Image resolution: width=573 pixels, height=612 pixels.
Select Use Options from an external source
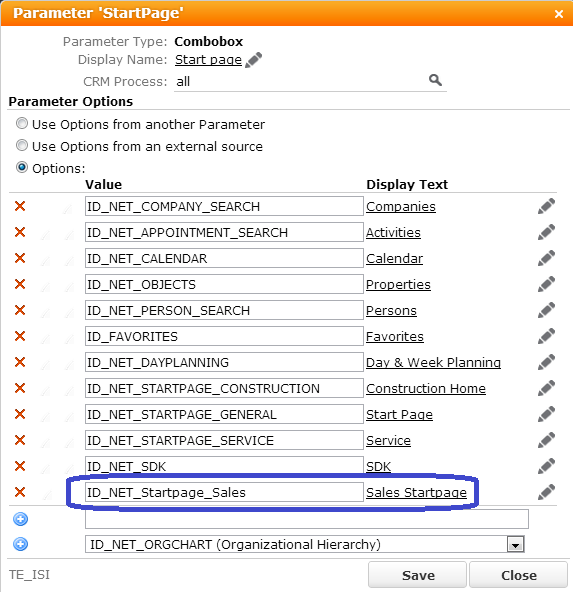(x=22, y=146)
